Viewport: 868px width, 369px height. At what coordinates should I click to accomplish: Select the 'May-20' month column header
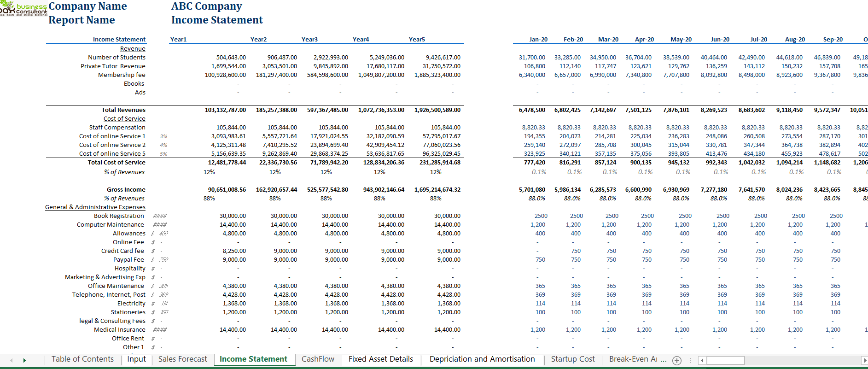[681, 40]
